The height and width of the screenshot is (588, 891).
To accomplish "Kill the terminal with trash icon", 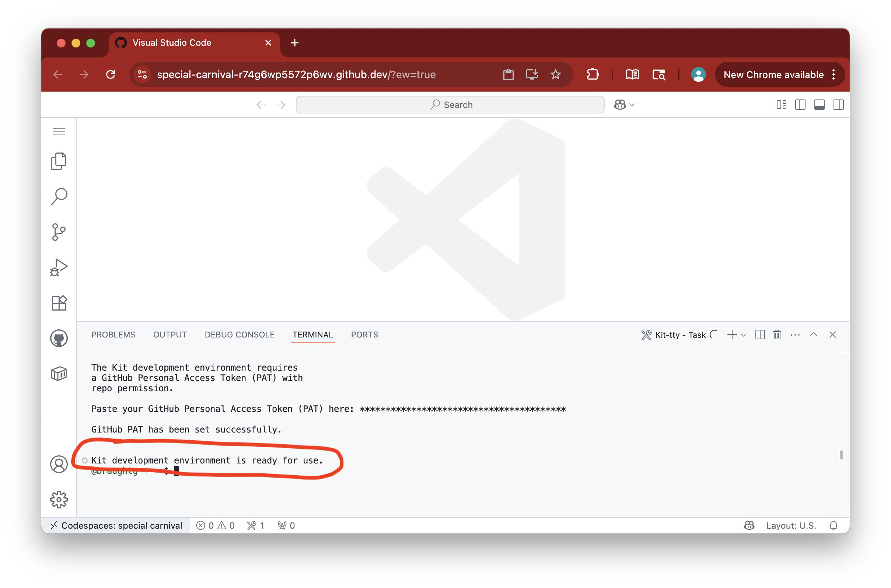I will click(777, 335).
